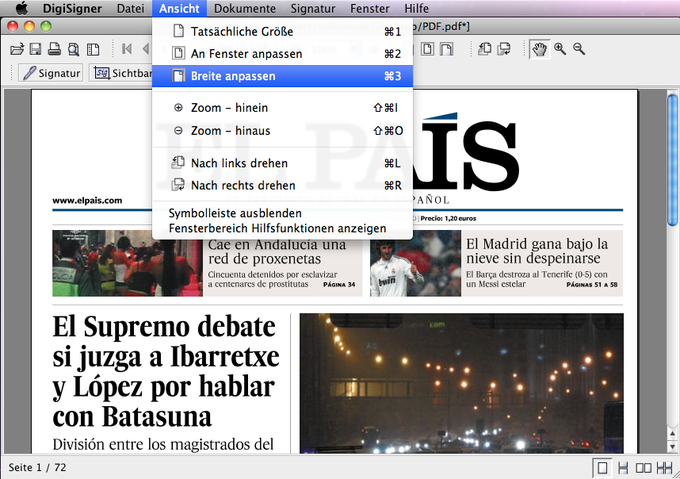Open the Hilfe menu
Viewport: 680px width, 479px height.
[416, 8]
